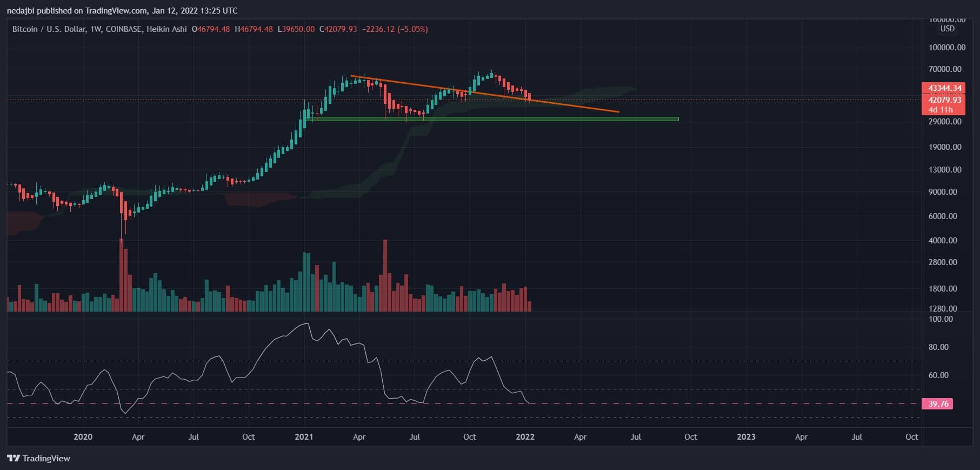Click the 4d 11h countdown label
The image size is (980, 470).
pyautogui.click(x=940, y=109)
